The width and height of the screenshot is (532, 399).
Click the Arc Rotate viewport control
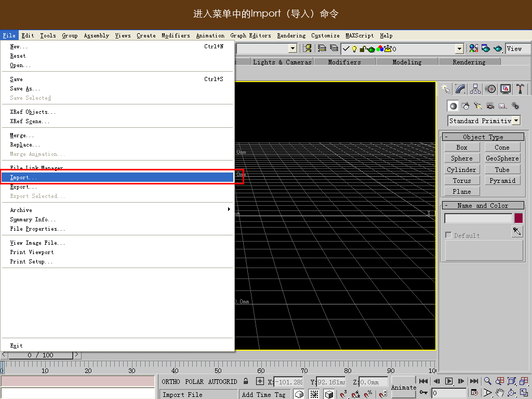pyautogui.click(x=512, y=393)
